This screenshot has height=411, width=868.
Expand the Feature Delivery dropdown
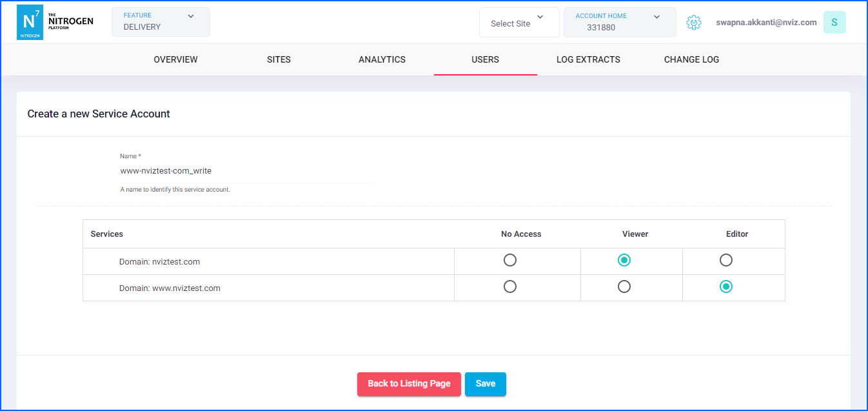(x=161, y=22)
